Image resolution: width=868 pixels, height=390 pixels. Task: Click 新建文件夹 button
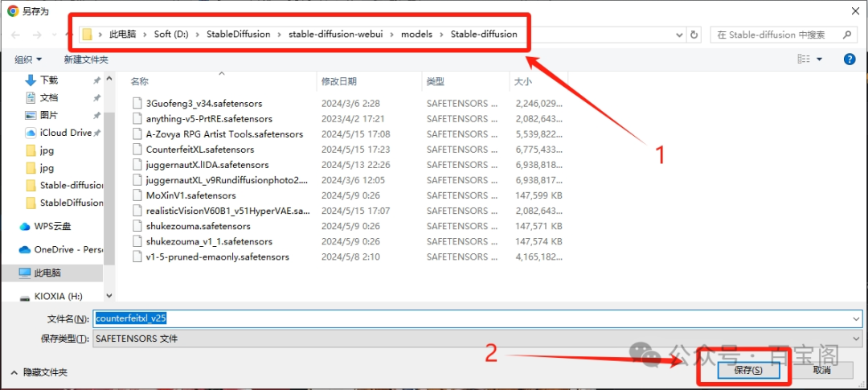tap(86, 60)
